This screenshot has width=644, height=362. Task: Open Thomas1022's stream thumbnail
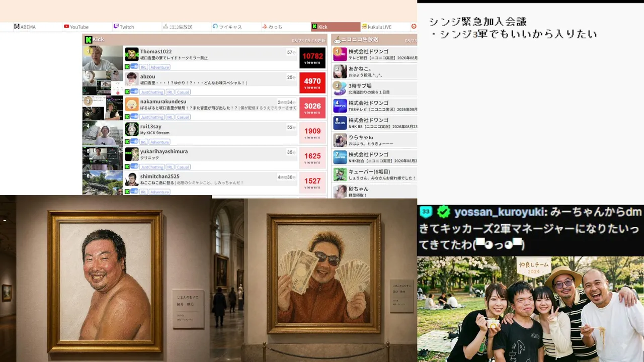point(103,58)
